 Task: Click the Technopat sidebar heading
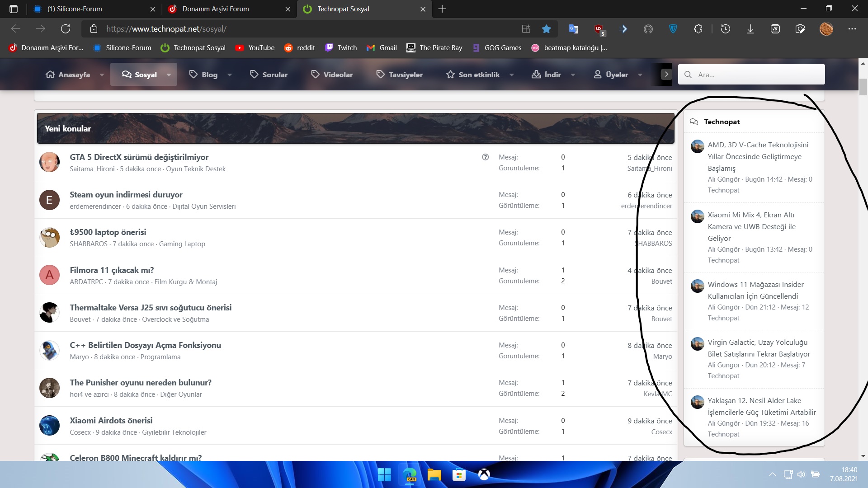[x=722, y=122]
